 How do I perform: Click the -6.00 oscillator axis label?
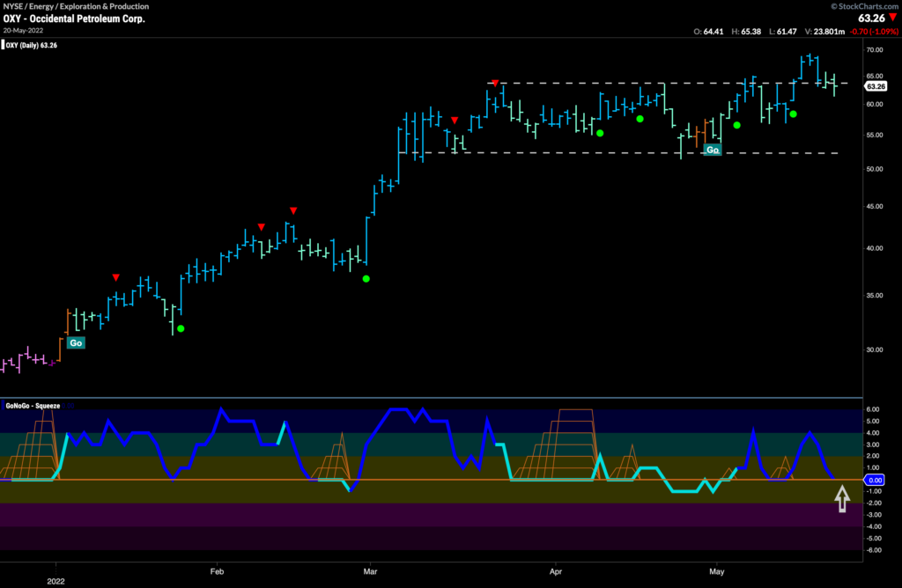pyautogui.click(x=874, y=550)
